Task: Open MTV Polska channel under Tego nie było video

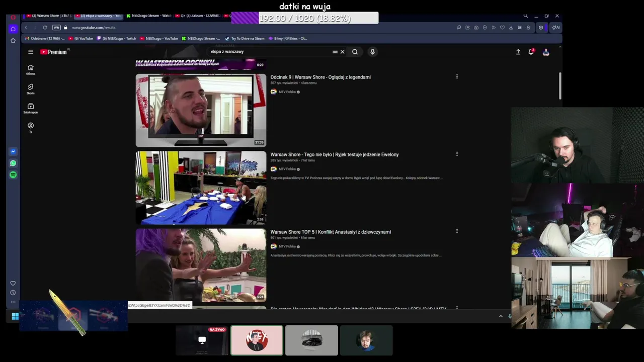Action: [x=287, y=169]
